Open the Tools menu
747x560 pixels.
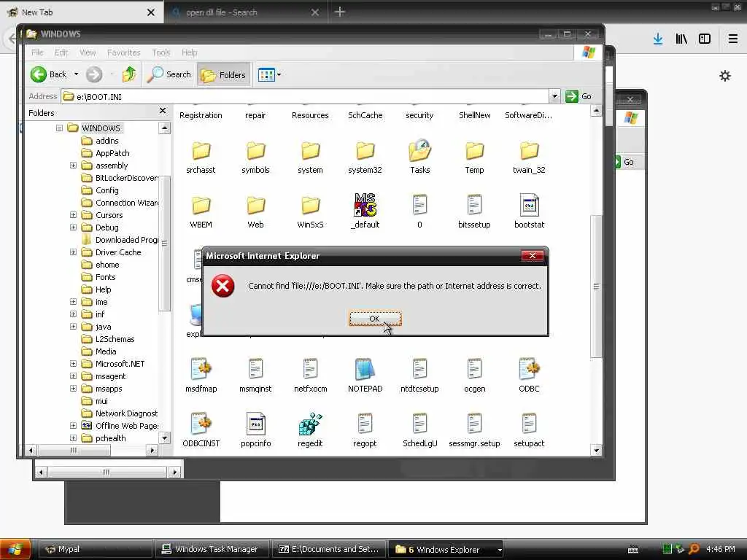click(161, 52)
